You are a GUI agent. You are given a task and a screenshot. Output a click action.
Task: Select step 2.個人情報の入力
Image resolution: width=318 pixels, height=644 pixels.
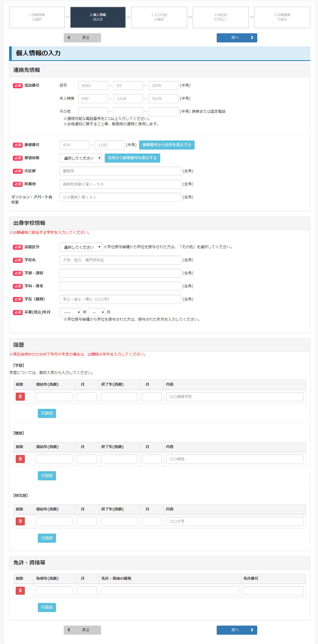tap(98, 17)
